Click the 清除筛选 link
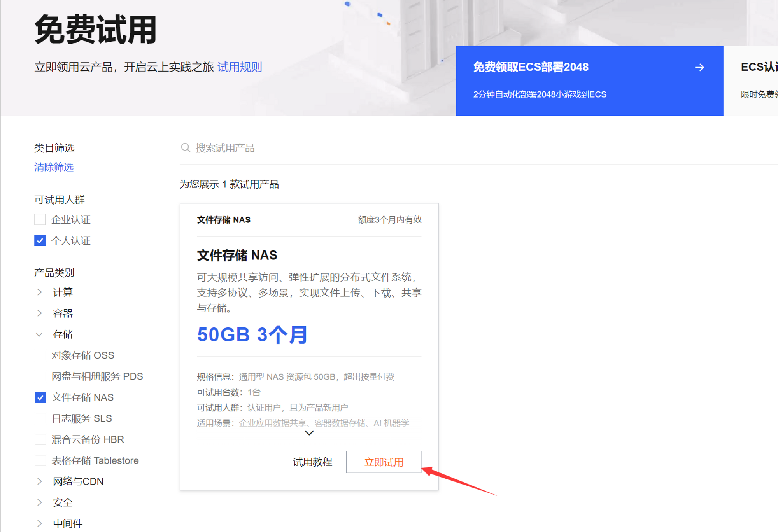Screen dimensions: 778x532 click(54, 167)
